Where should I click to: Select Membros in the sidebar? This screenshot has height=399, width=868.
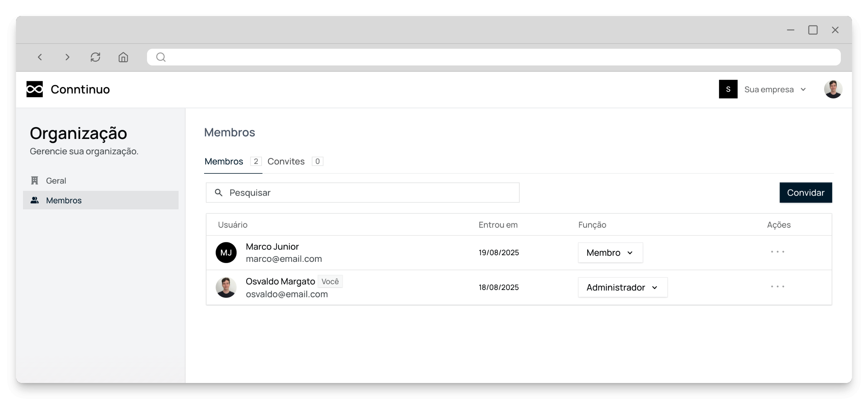(x=64, y=201)
